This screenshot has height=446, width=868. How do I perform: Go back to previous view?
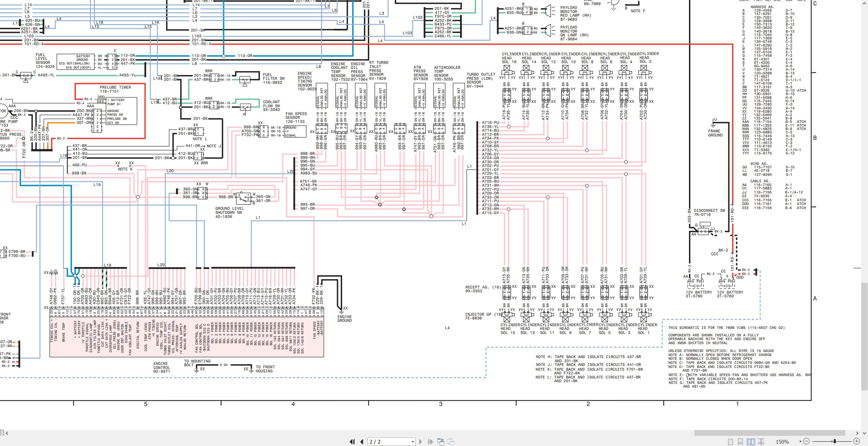click(x=441, y=442)
